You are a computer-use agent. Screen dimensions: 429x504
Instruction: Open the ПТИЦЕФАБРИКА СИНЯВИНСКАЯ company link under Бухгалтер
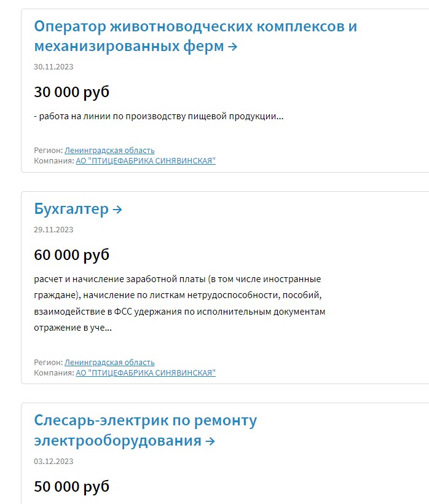click(146, 373)
